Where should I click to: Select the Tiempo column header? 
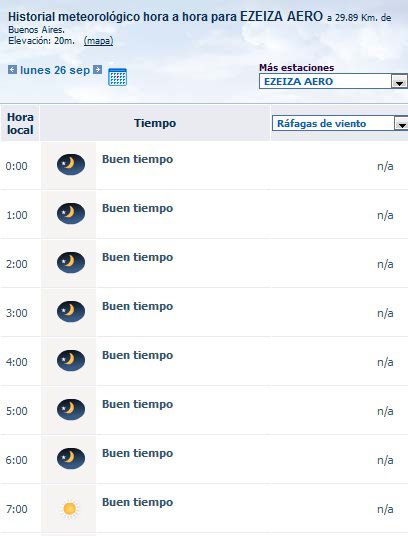pos(155,123)
